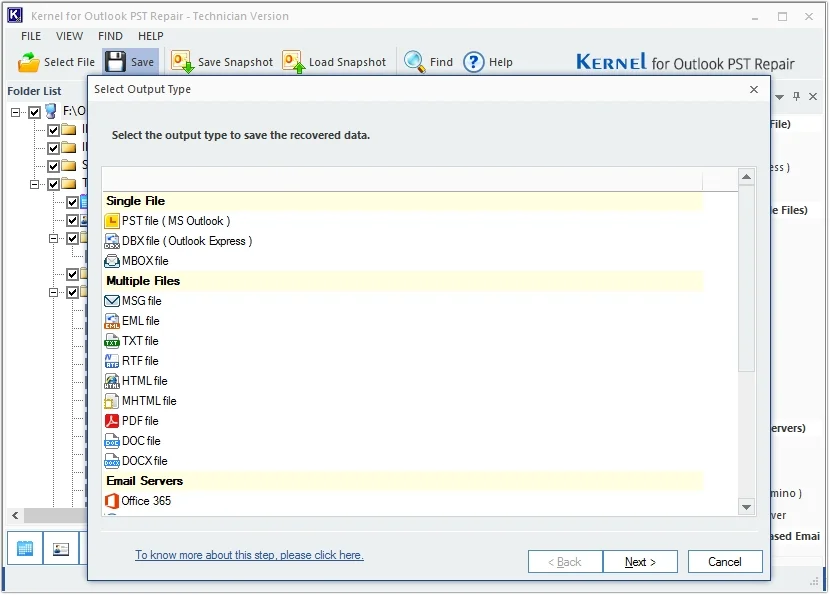Select the RTF file icon
This screenshot has height=595, width=830.
[112, 361]
